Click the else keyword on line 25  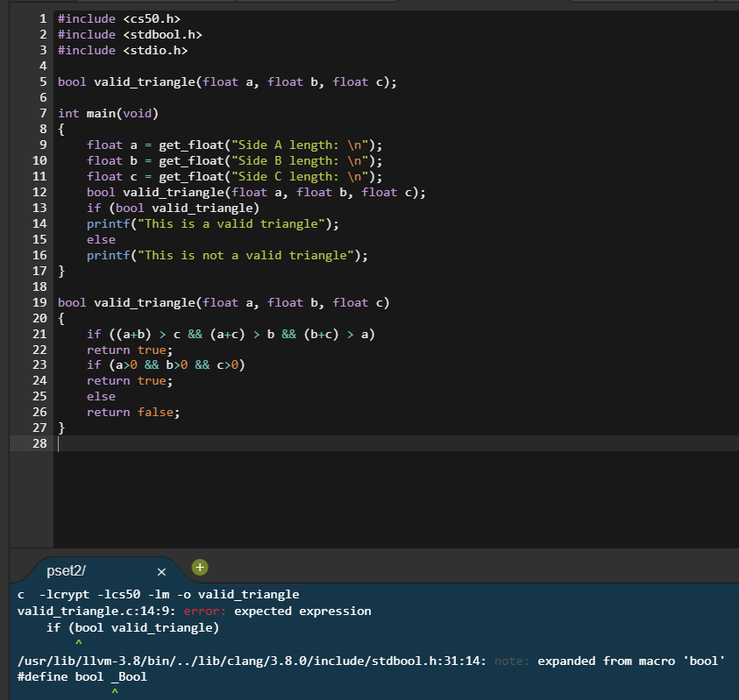point(101,397)
